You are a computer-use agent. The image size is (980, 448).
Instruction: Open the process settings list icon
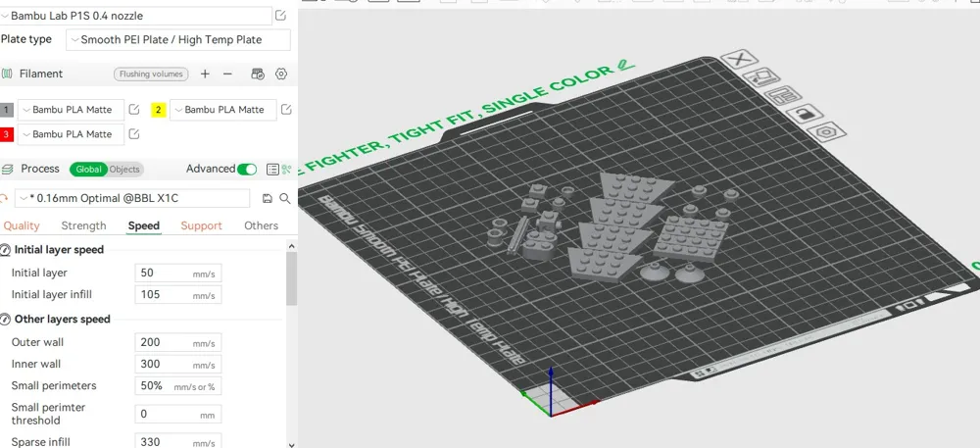coord(271,170)
